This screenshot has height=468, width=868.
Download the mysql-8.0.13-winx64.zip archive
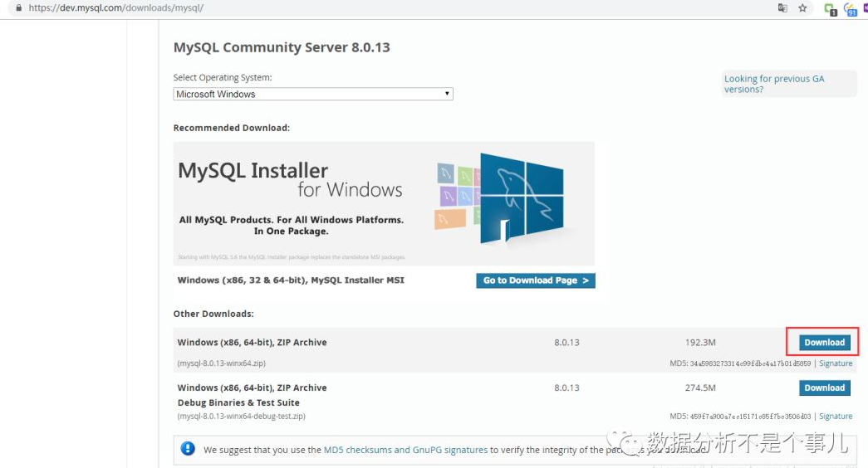[x=824, y=343]
